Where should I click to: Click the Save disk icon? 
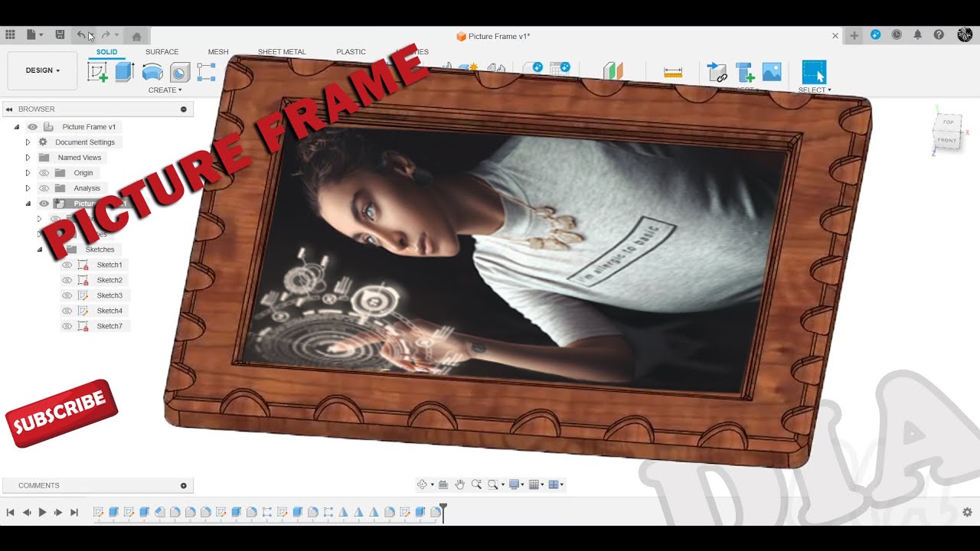tap(60, 35)
